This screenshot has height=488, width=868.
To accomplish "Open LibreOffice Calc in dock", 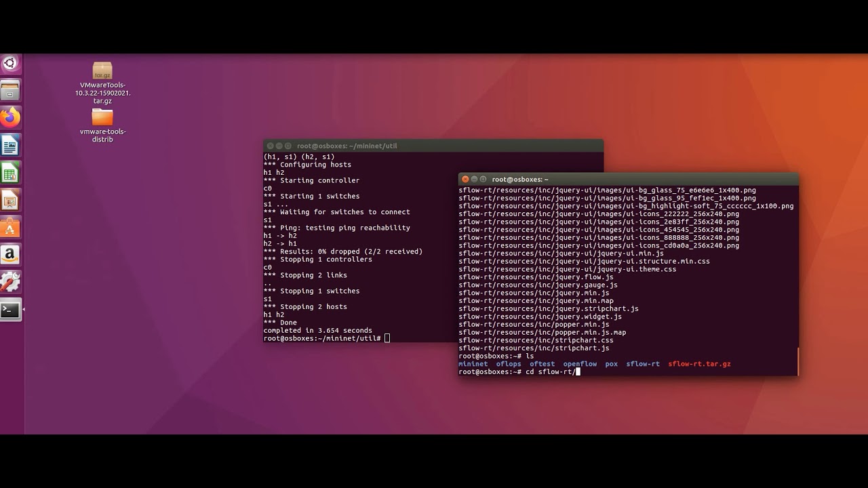I will pyautogui.click(x=10, y=173).
